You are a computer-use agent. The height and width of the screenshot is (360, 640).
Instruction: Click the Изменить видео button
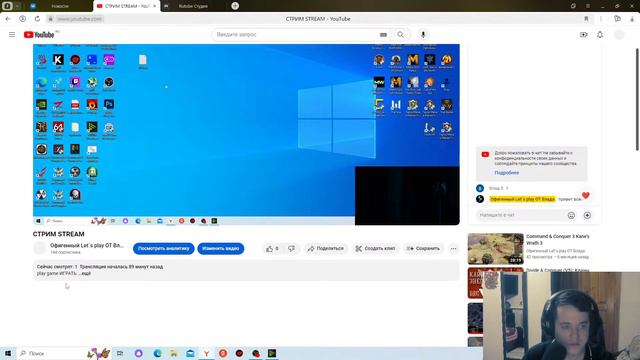221,248
